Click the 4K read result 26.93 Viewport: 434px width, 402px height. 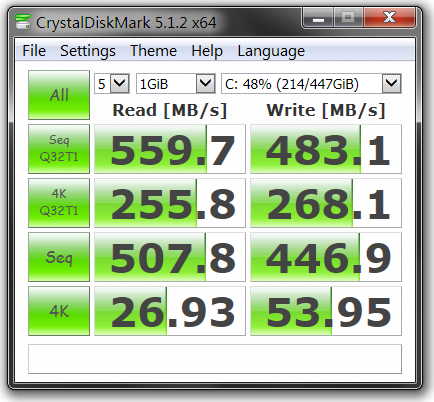[x=170, y=311]
